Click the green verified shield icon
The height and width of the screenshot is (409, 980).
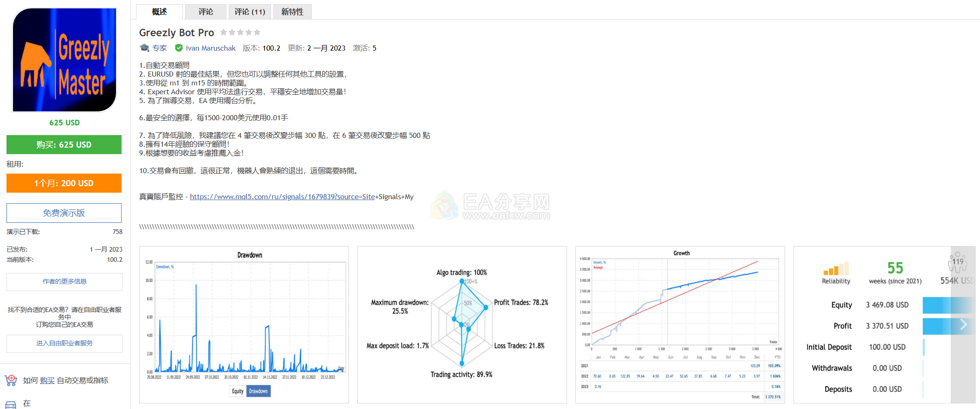pyautogui.click(x=179, y=48)
